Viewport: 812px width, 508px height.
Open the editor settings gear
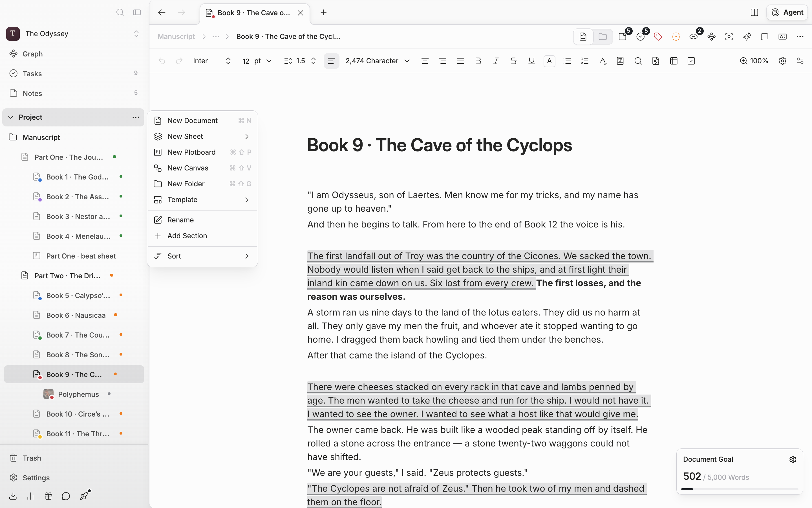(x=782, y=61)
